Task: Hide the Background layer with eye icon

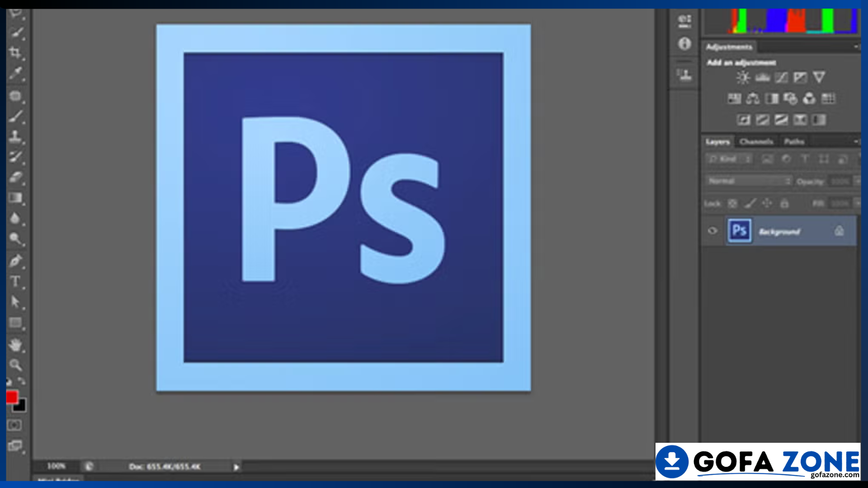Action: 712,231
